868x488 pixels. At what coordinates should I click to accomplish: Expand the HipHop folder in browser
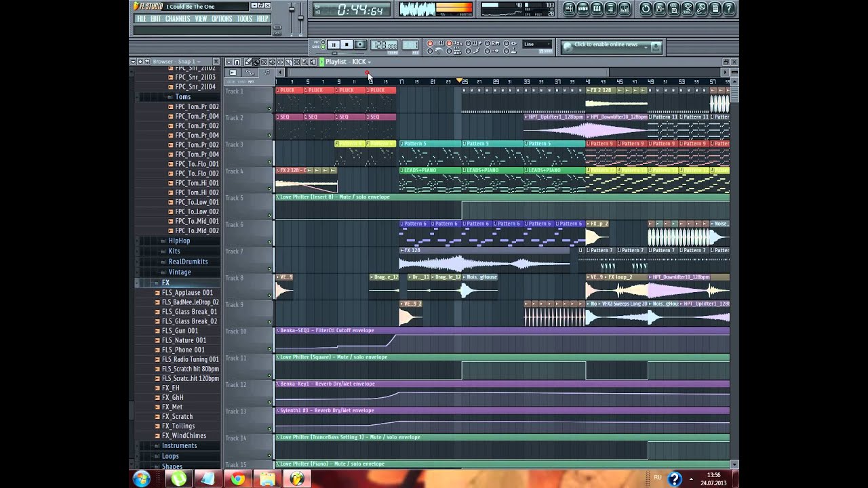point(179,241)
